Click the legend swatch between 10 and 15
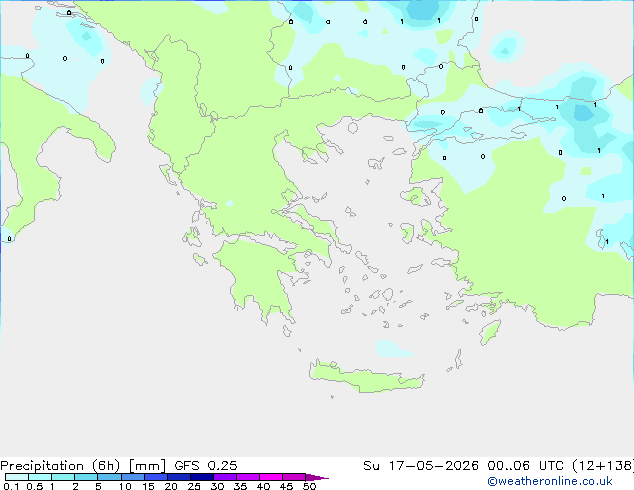 click(133, 477)
